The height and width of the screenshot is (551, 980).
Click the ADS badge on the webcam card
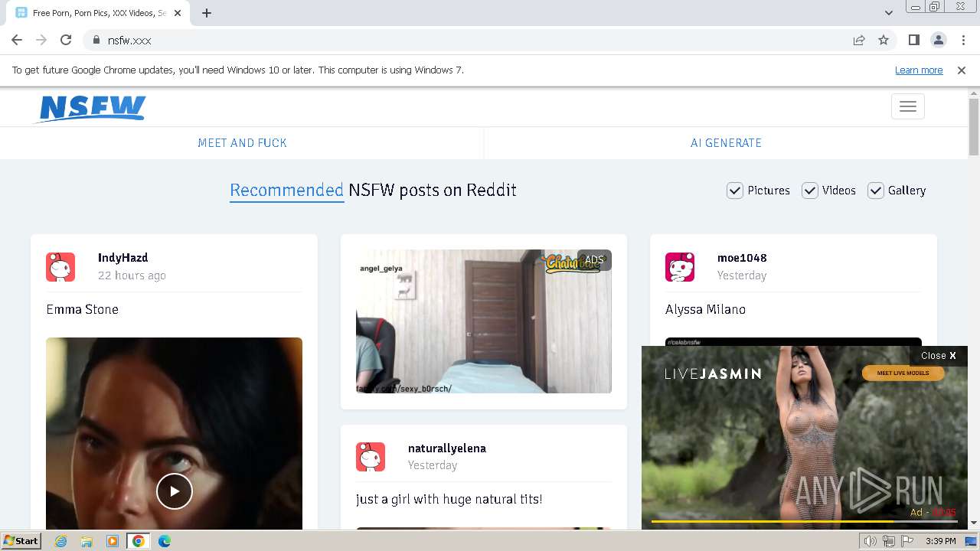coord(594,260)
